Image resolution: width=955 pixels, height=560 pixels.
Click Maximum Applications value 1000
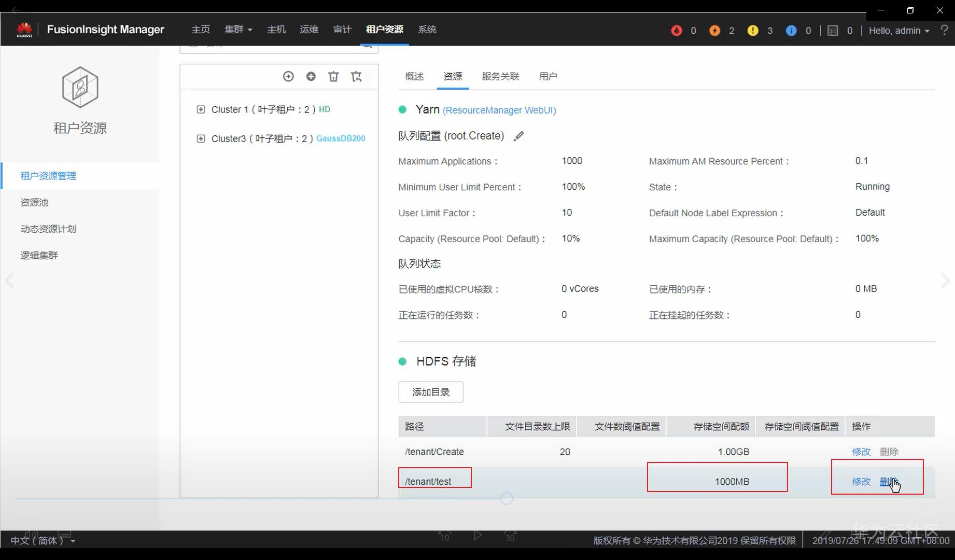[572, 161]
